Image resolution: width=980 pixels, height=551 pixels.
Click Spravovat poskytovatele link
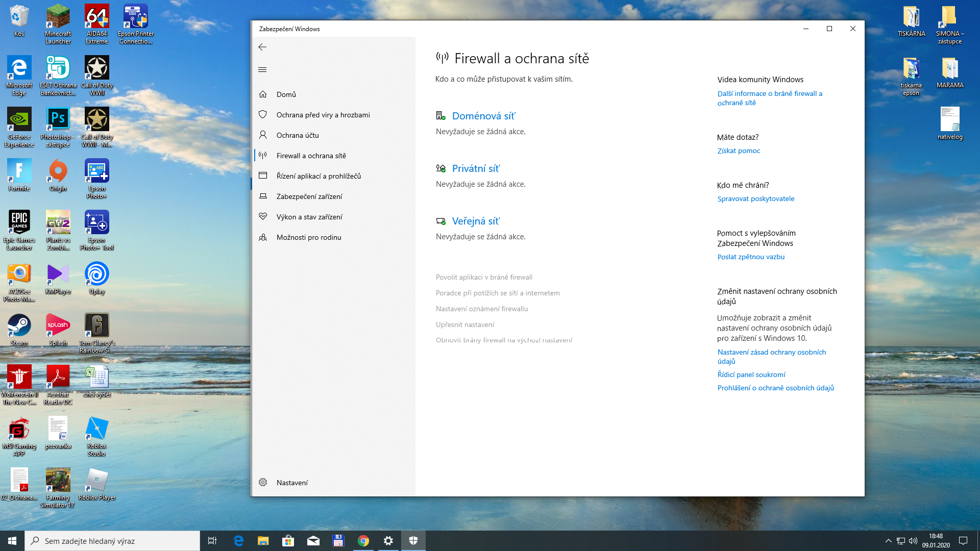coord(755,199)
